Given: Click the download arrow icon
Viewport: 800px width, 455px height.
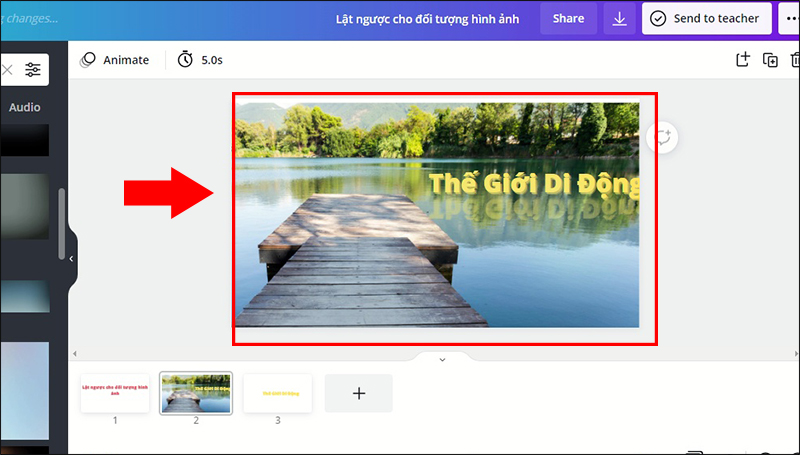Looking at the screenshot, I should (619, 18).
